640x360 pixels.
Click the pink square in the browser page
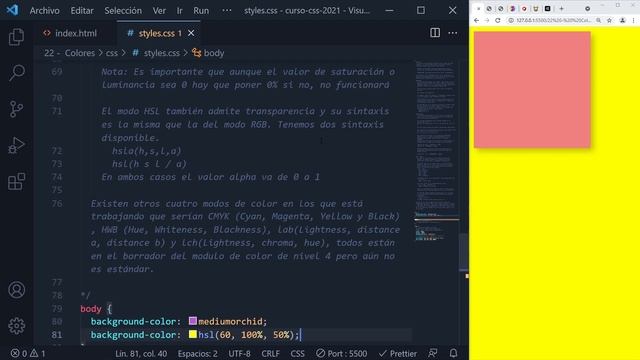tap(532, 89)
